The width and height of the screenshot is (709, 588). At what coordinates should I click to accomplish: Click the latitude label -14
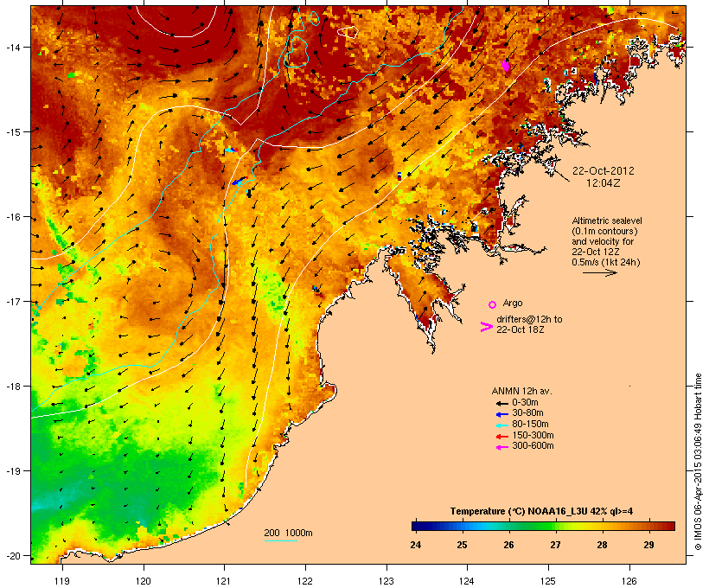(x=12, y=47)
